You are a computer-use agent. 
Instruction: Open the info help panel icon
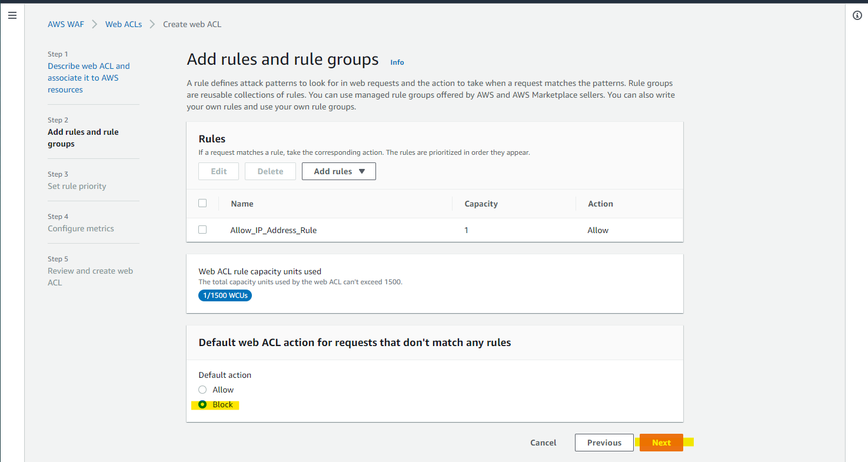[857, 16]
